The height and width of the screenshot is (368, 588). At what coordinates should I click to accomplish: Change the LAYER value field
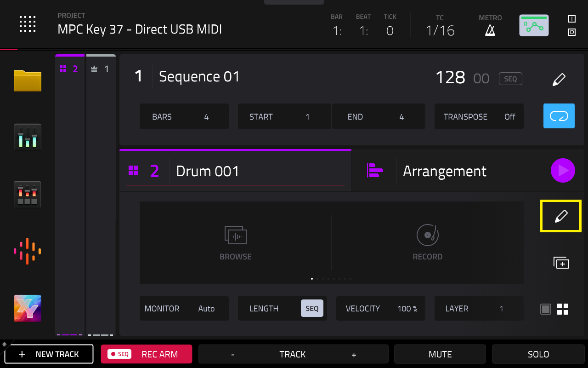[x=479, y=308]
